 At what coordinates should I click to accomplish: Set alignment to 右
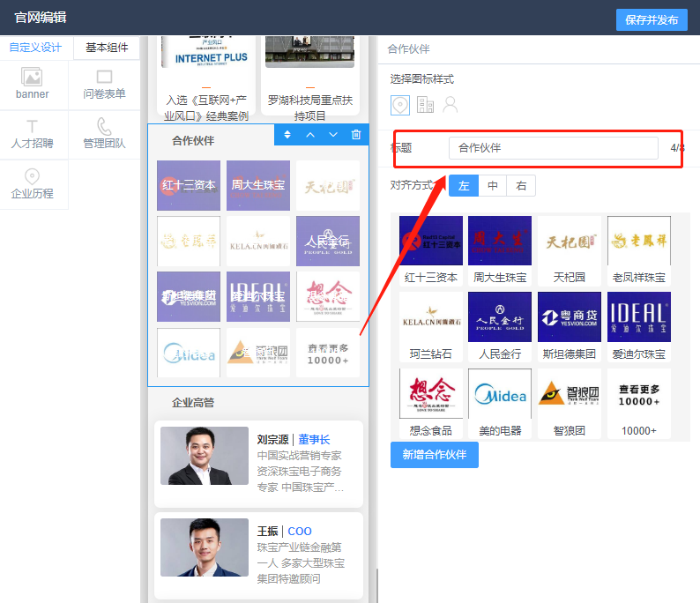(521, 185)
